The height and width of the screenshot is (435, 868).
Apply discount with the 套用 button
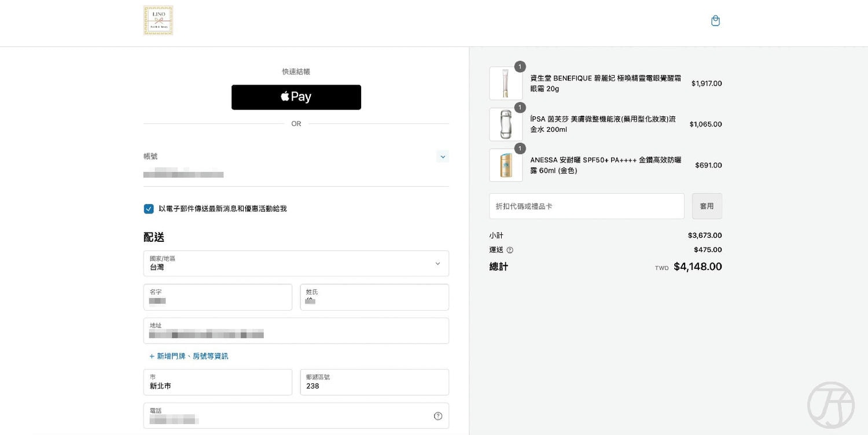(x=707, y=206)
